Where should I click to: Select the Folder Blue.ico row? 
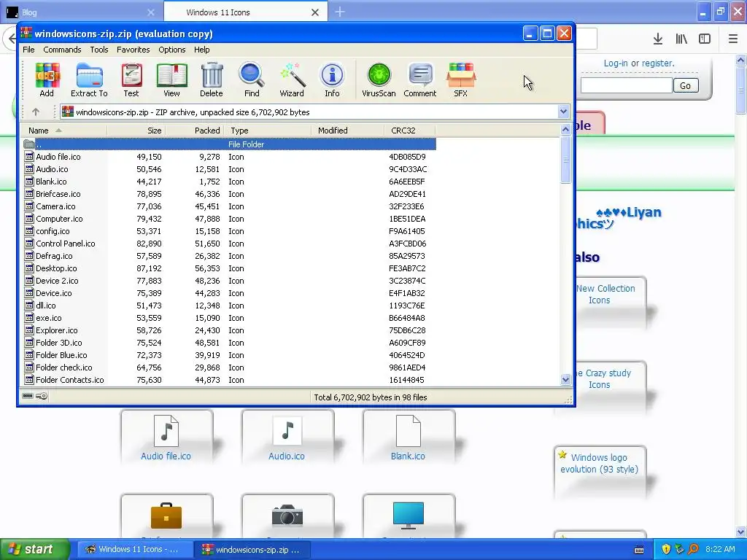pyautogui.click(x=228, y=355)
